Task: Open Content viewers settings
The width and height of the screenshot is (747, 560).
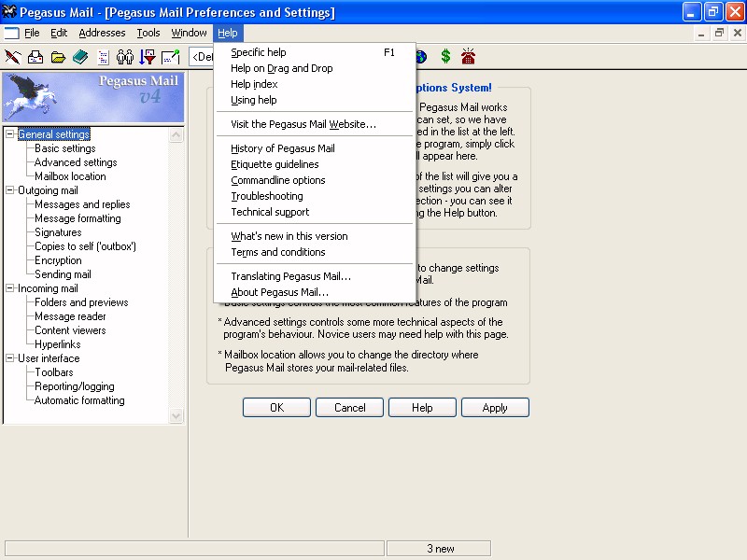Action: coord(71,330)
